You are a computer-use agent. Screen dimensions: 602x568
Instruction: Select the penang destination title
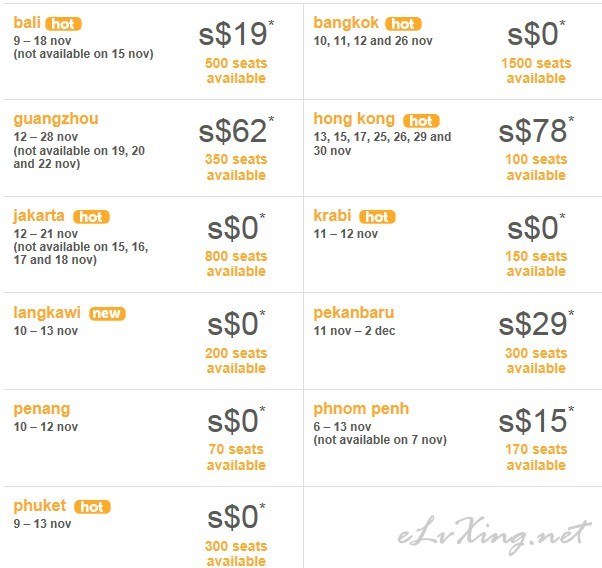[x=42, y=409]
